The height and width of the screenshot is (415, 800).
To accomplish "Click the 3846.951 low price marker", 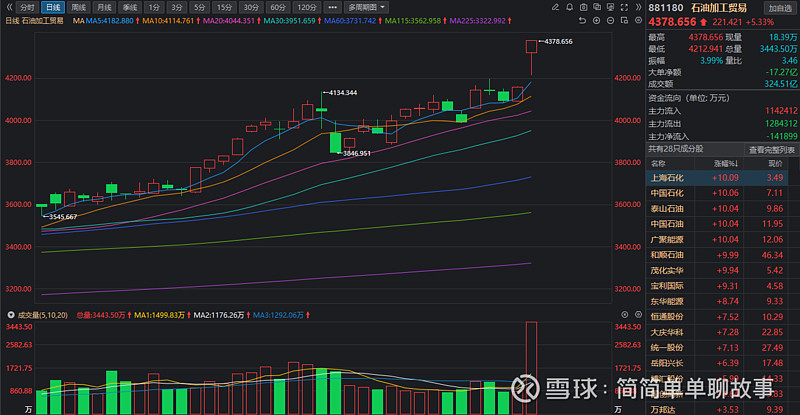I will [x=354, y=153].
